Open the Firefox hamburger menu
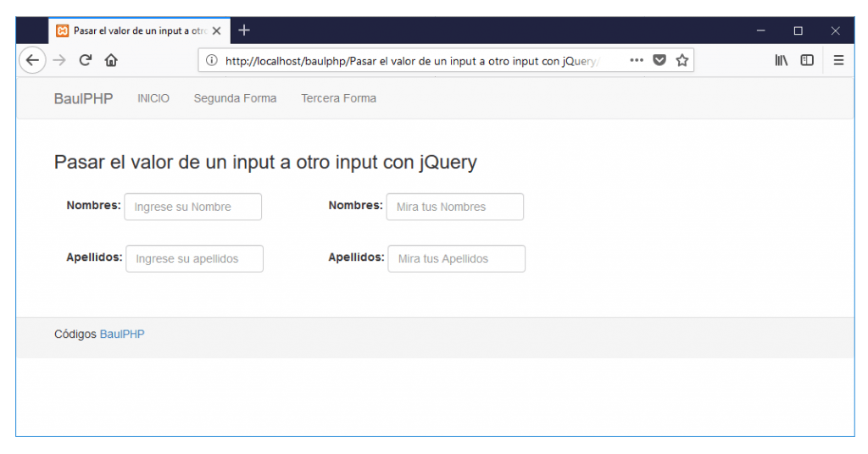 [838, 60]
